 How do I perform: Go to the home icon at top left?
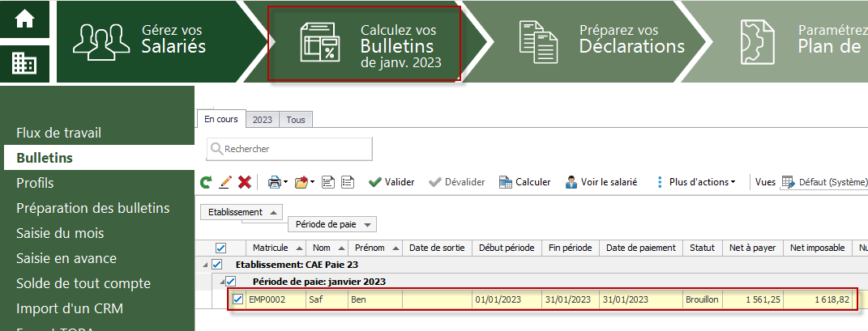[x=24, y=20]
